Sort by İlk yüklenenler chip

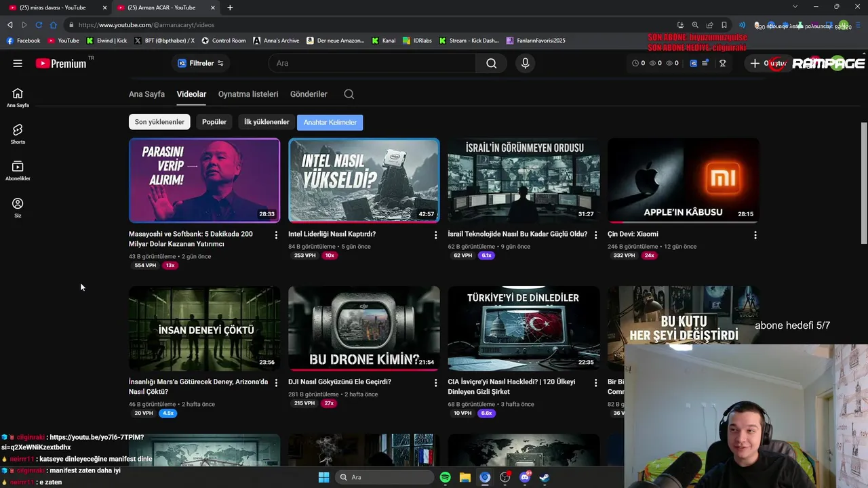point(267,122)
